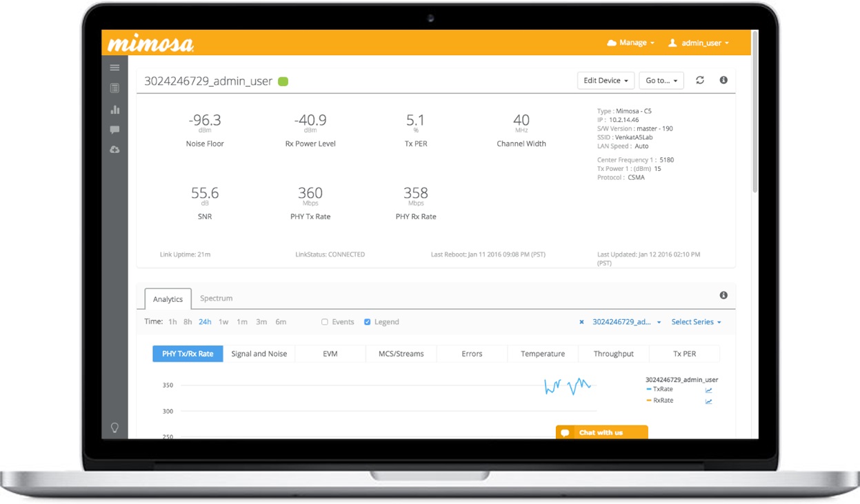This screenshot has width=860, height=504.
Task: Uncheck the Legend checkbox
Action: [x=367, y=322]
